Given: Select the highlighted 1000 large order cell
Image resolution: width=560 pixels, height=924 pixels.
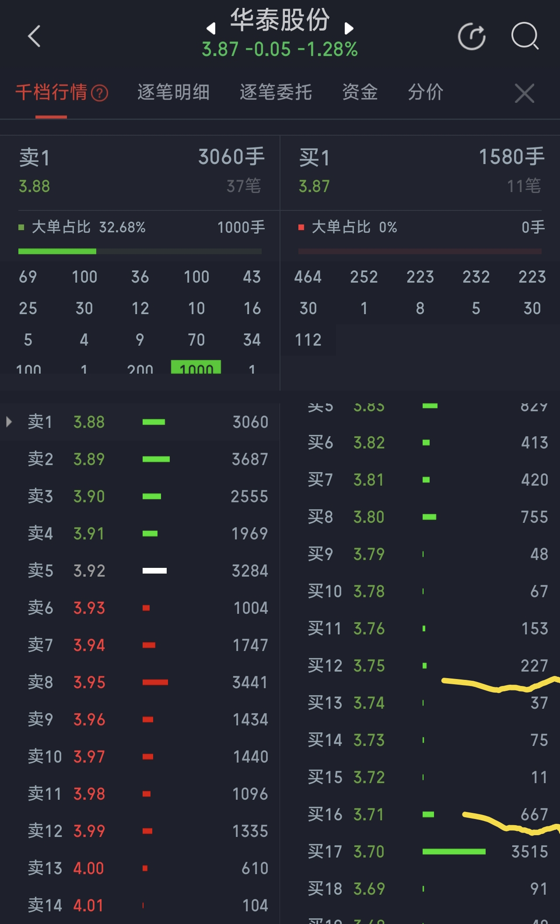Looking at the screenshot, I should (x=196, y=367).
